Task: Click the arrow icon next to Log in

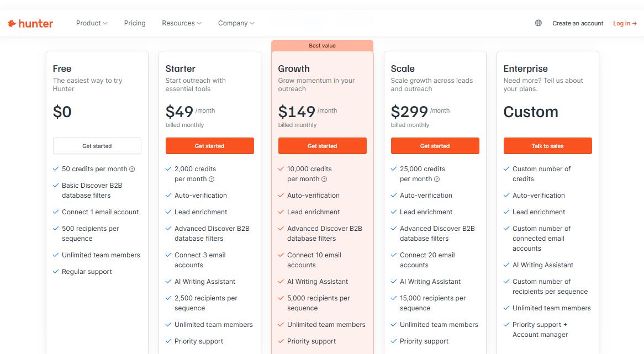Action: click(x=635, y=23)
